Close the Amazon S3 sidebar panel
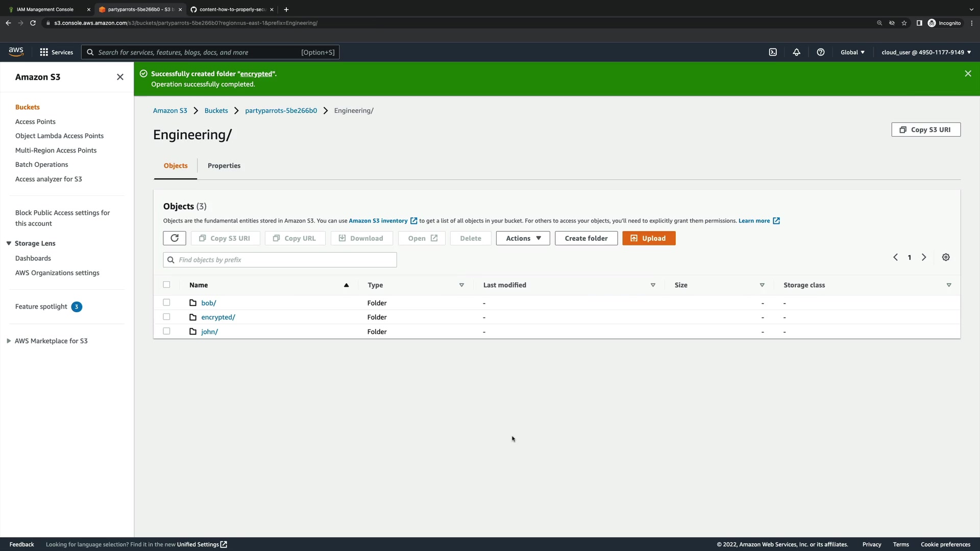The height and width of the screenshot is (551, 980). [120, 77]
